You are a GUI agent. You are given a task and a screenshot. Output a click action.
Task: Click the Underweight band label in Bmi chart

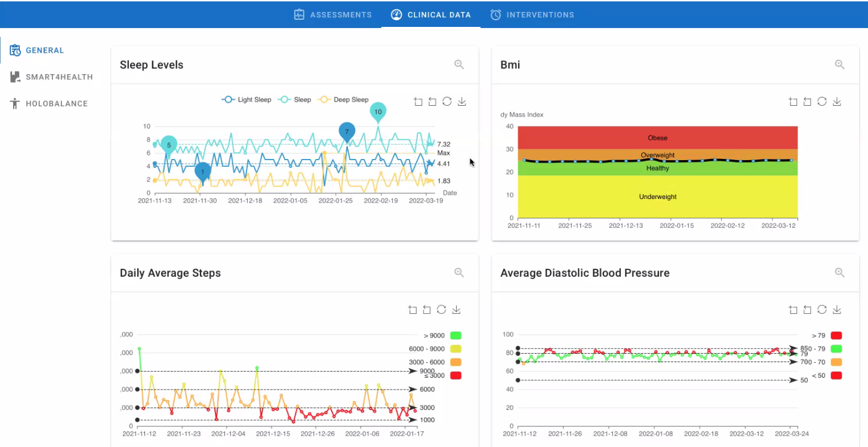pyautogui.click(x=658, y=197)
